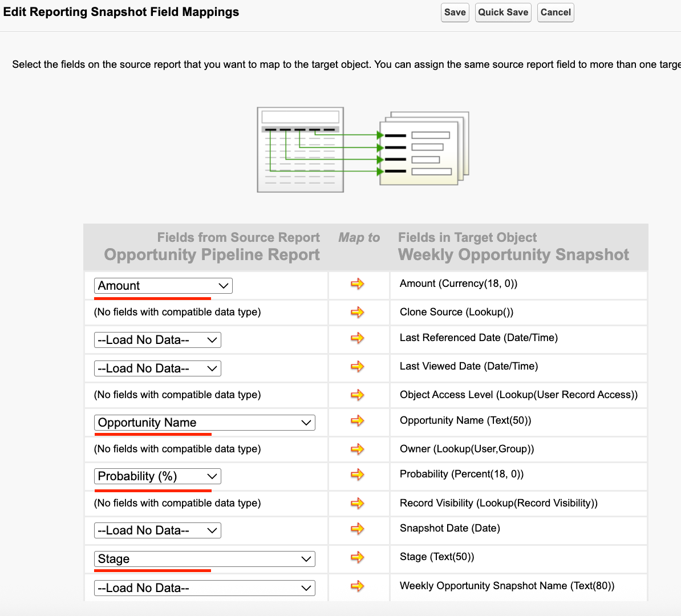
Task: Click the arrow icon for Snapshot Date row
Action: click(x=357, y=529)
